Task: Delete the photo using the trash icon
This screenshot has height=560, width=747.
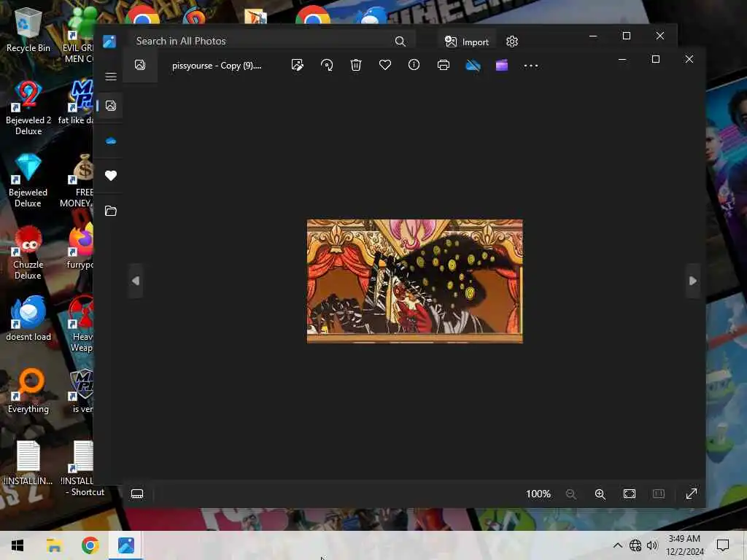Action: [356, 65]
